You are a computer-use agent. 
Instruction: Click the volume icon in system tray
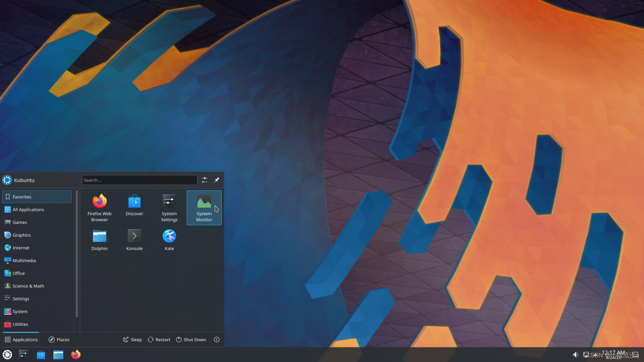tap(576, 355)
